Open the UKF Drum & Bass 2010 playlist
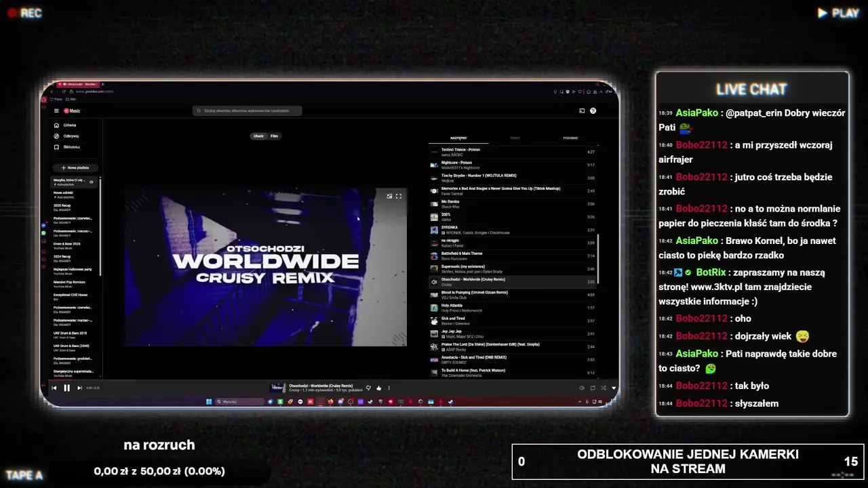 tap(74, 335)
